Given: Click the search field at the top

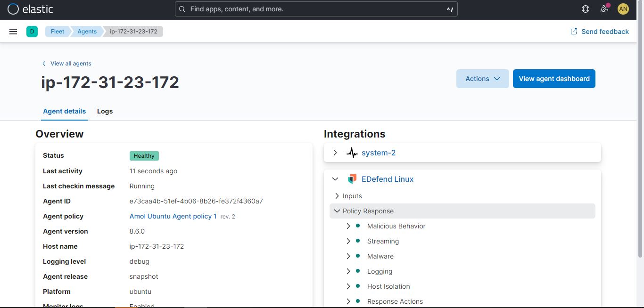Looking at the screenshot, I should 316,8.
